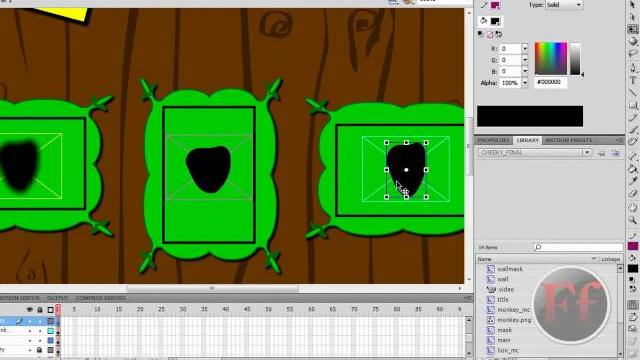This screenshot has height=360, width=640.
Task: Open the Alpha value slider arrow
Action: click(x=525, y=83)
